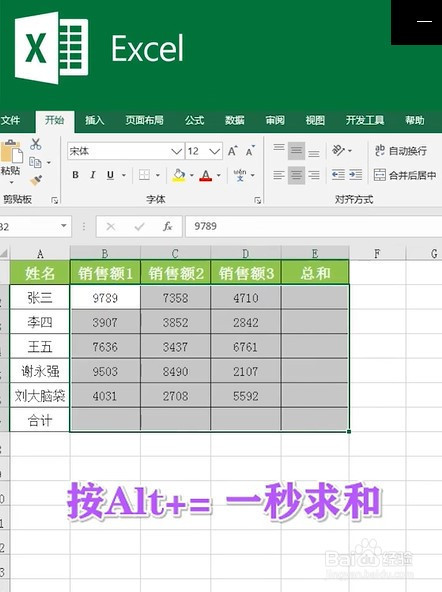Viewport: 442px width, 592px height.
Task: Click the Paste clipboard icon
Action: tap(11, 152)
